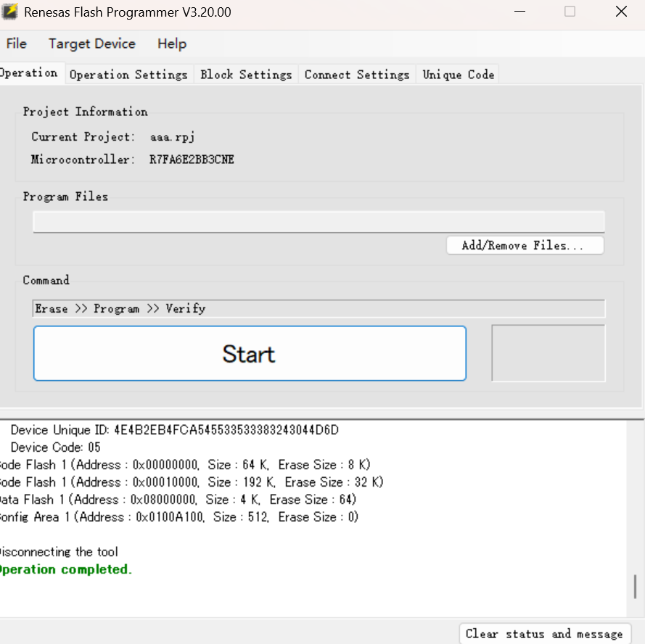The height and width of the screenshot is (644, 645).
Task: Click the Disconnecting the tool message
Action: (59, 551)
